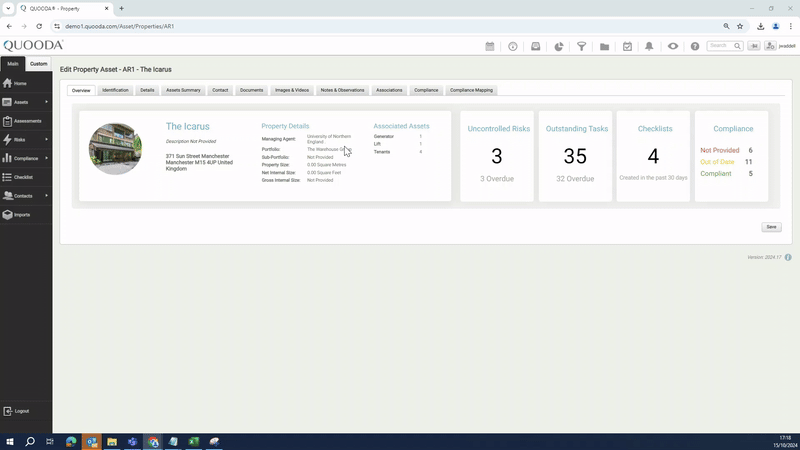
Task: Click the Icarus building thumbnail image
Action: coord(115,148)
